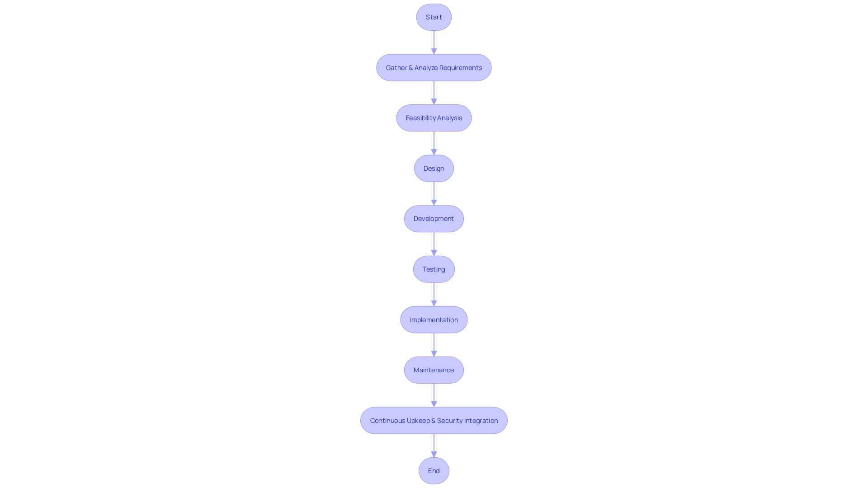This screenshot has width=868, height=488.
Task: Click the Start node
Action: point(434,17)
